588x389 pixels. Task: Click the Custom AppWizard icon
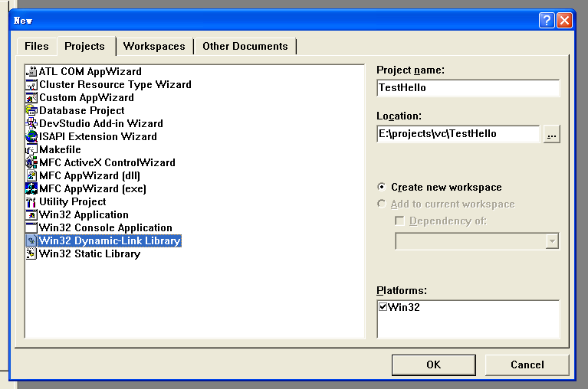coord(31,98)
